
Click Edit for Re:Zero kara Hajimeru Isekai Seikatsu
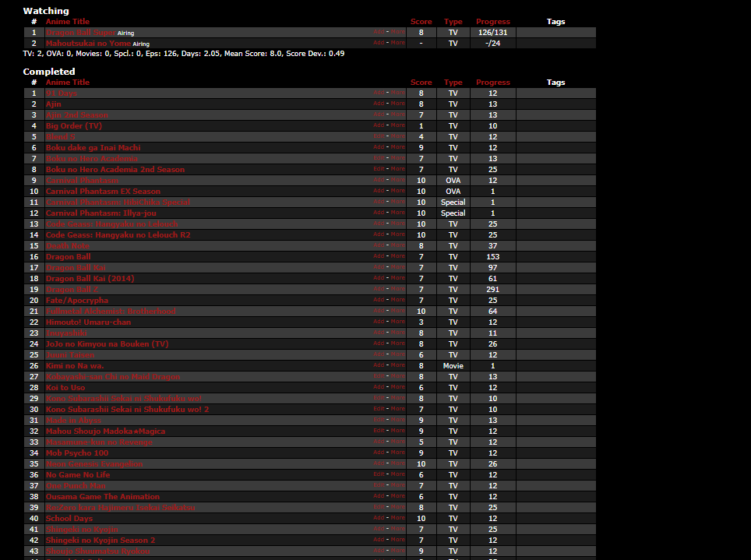pos(379,507)
